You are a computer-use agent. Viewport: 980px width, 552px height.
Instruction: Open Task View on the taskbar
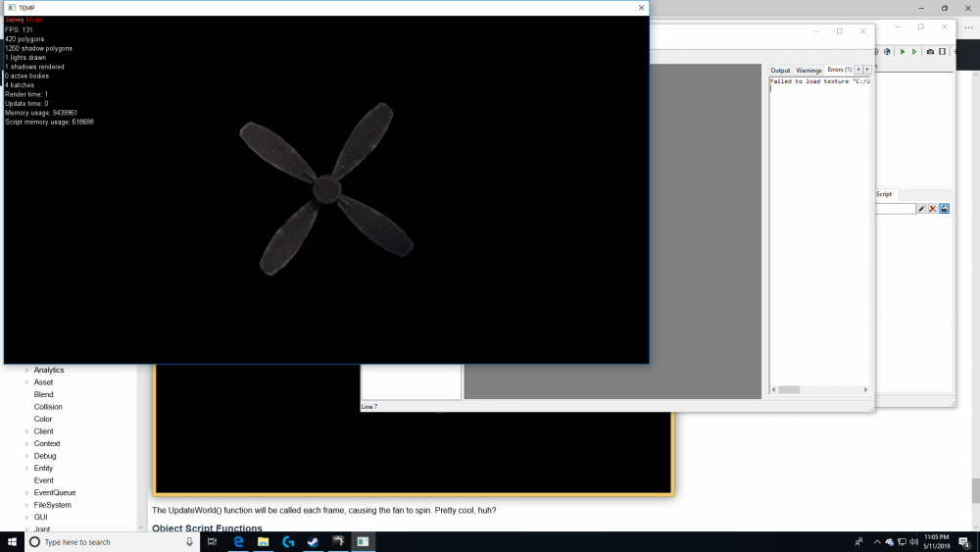[x=212, y=542]
